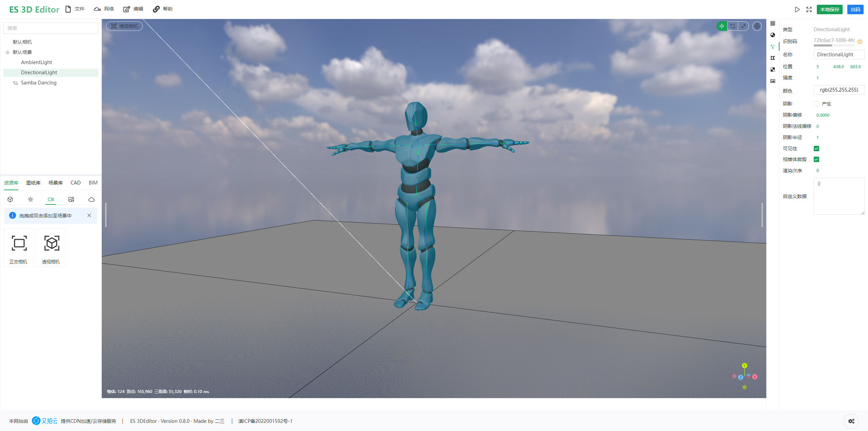The width and height of the screenshot is (868, 431).
Task: Show the image assets picture icon
Action: (71, 199)
